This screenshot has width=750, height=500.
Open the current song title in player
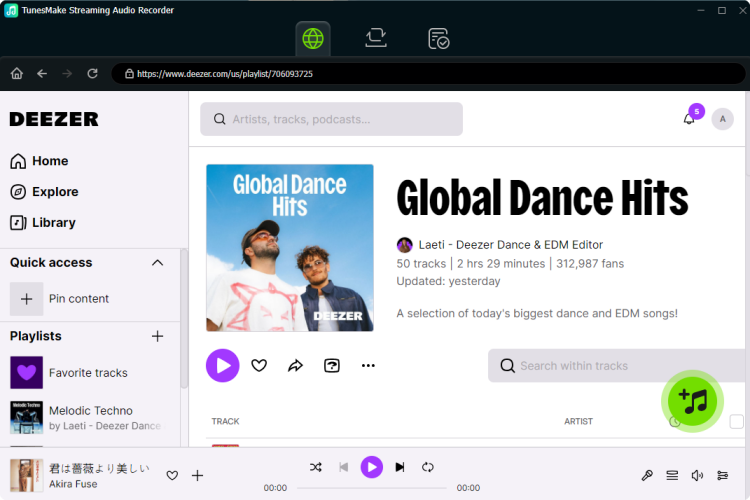point(99,468)
